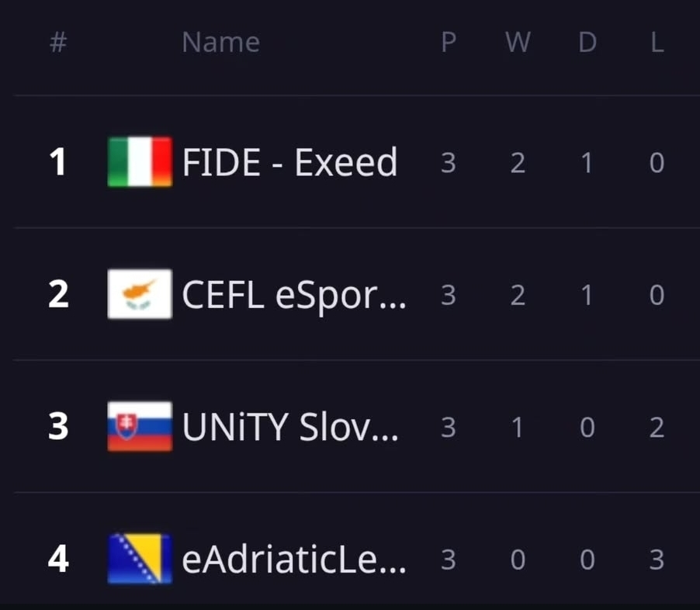Select rank number 2 in standings
Viewport: 700px width, 610px height.
(x=58, y=294)
